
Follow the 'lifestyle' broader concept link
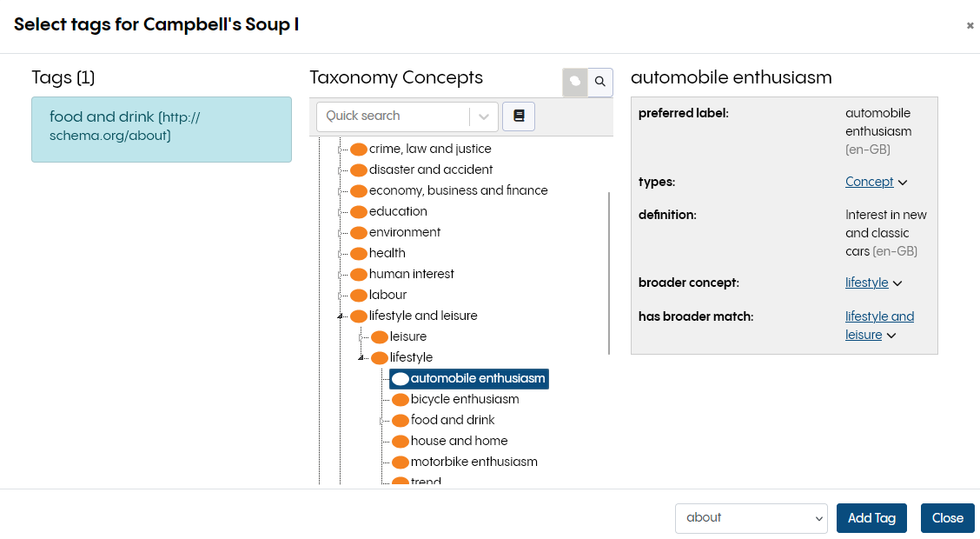pyautogui.click(x=866, y=283)
